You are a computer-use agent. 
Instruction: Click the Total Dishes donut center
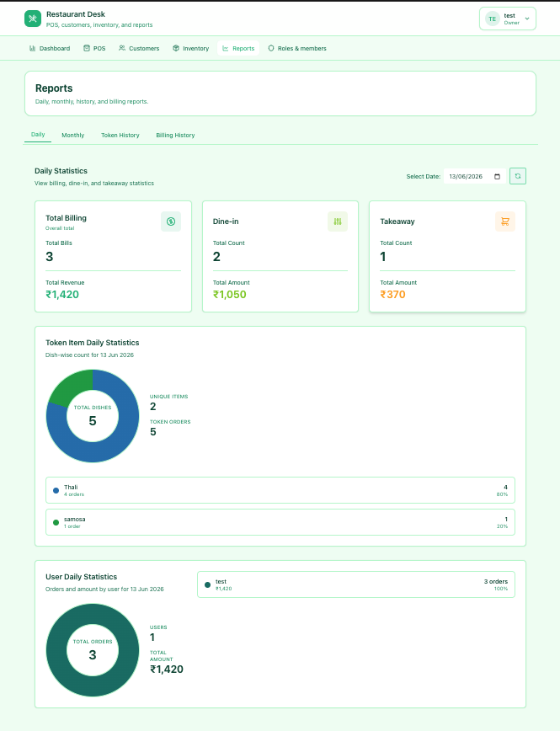point(93,416)
